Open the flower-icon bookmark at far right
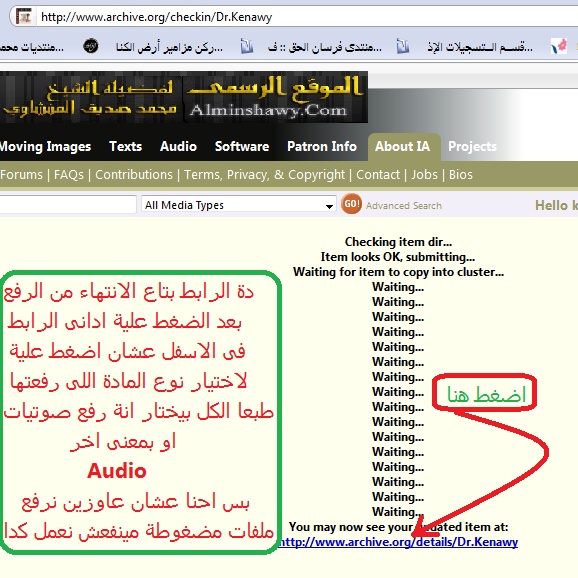Viewport: 578px width, 578px height. (x=559, y=47)
